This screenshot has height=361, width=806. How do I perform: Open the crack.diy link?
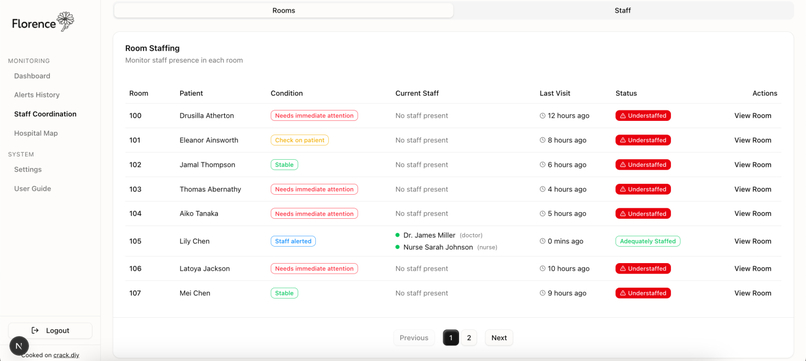66,355
